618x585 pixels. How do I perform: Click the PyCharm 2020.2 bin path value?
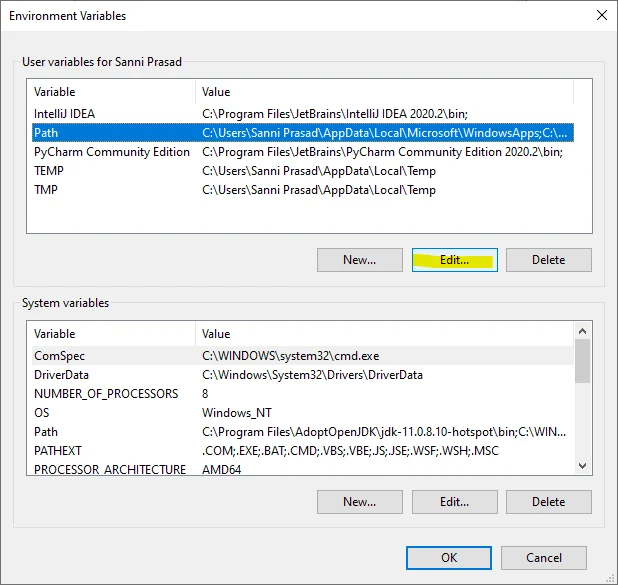[382, 152]
